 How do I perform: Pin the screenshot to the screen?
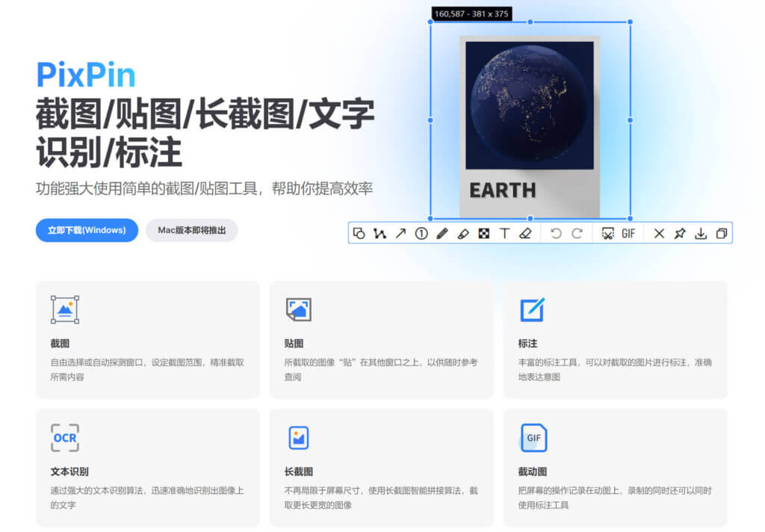(x=679, y=233)
